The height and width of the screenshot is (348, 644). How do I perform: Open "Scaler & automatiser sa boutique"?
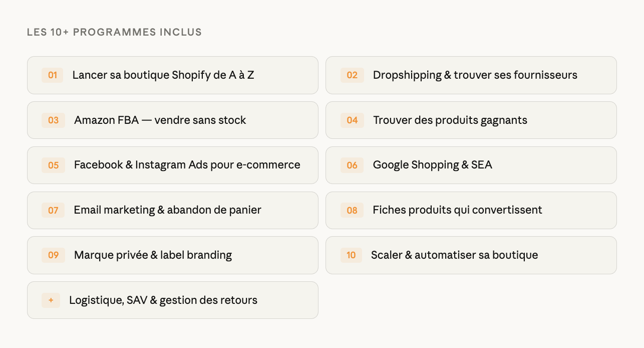(x=454, y=255)
